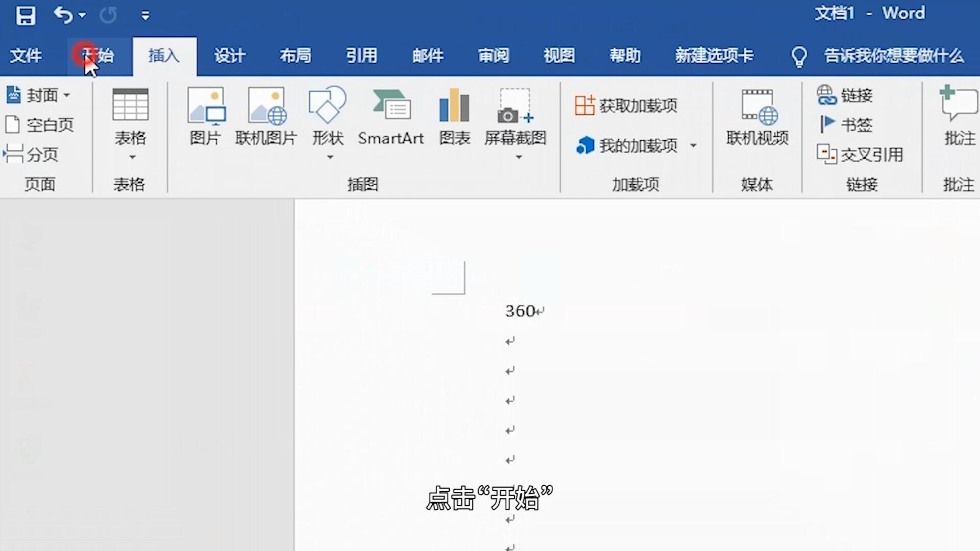980x551 pixels.
Task: Open the Undo history dropdown arrow
Action: tap(82, 16)
